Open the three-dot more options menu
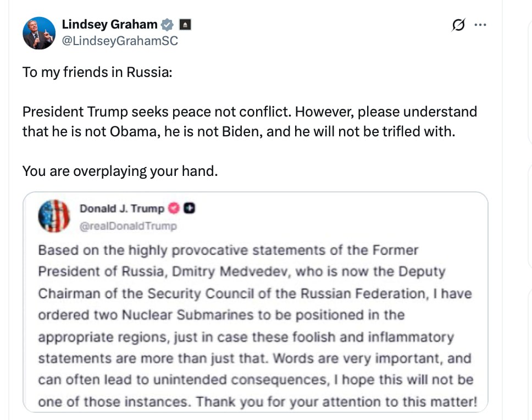The width and height of the screenshot is (532, 420). pos(480,25)
